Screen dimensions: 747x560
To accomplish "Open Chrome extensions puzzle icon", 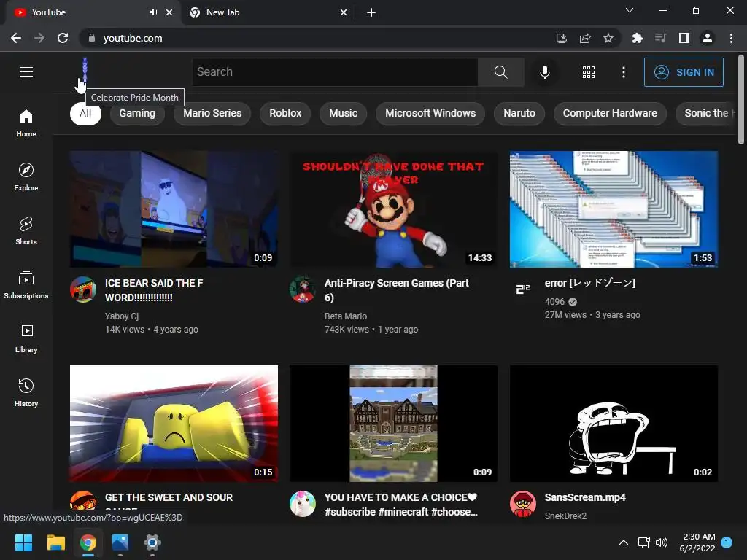I will pyautogui.click(x=637, y=38).
